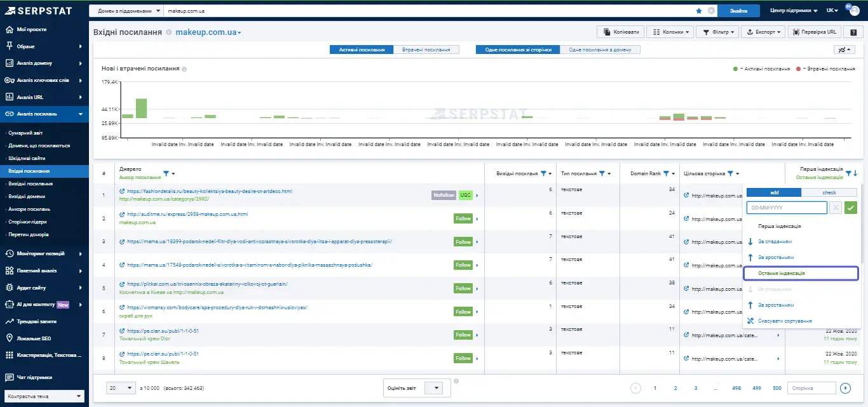Screen dimensions: 868x407
Task: Open Сумарний звіт in the sidebar
Action: [25, 133]
